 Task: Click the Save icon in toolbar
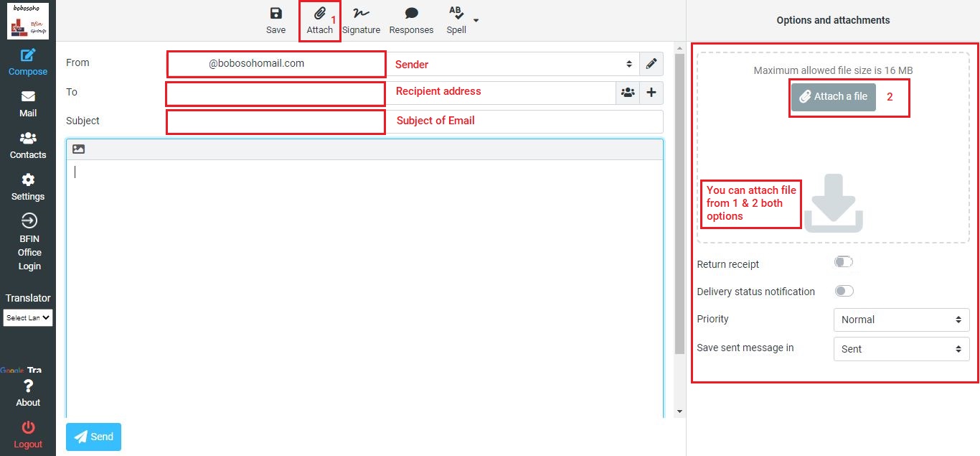point(275,20)
